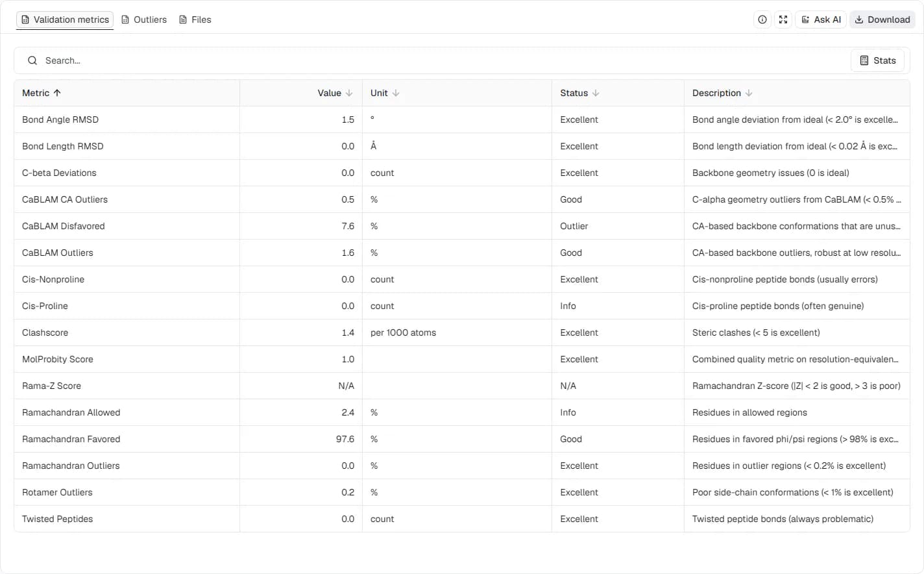Sort by Description using its arrow icon
This screenshot has width=924, height=574.
(x=749, y=93)
